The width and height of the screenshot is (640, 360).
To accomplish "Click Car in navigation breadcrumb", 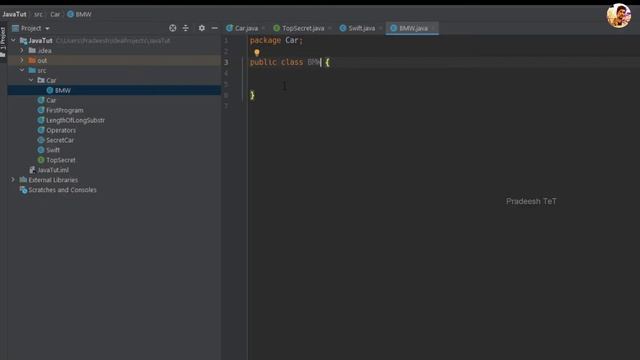I will [x=55, y=14].
